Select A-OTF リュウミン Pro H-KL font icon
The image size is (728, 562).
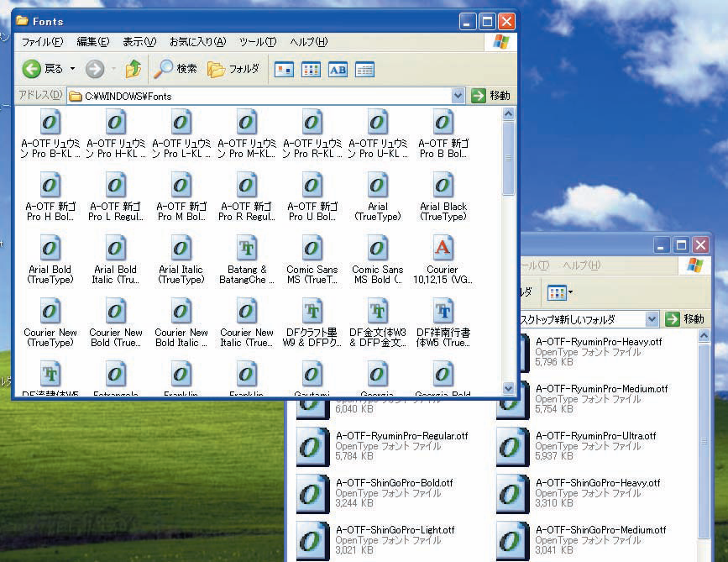pyautogui.click(x=116, y=123)
